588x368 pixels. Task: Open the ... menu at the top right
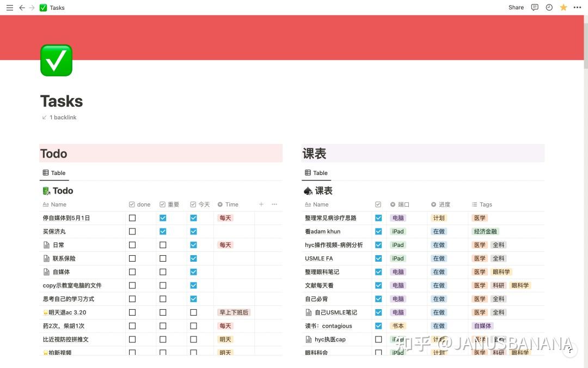577,7
